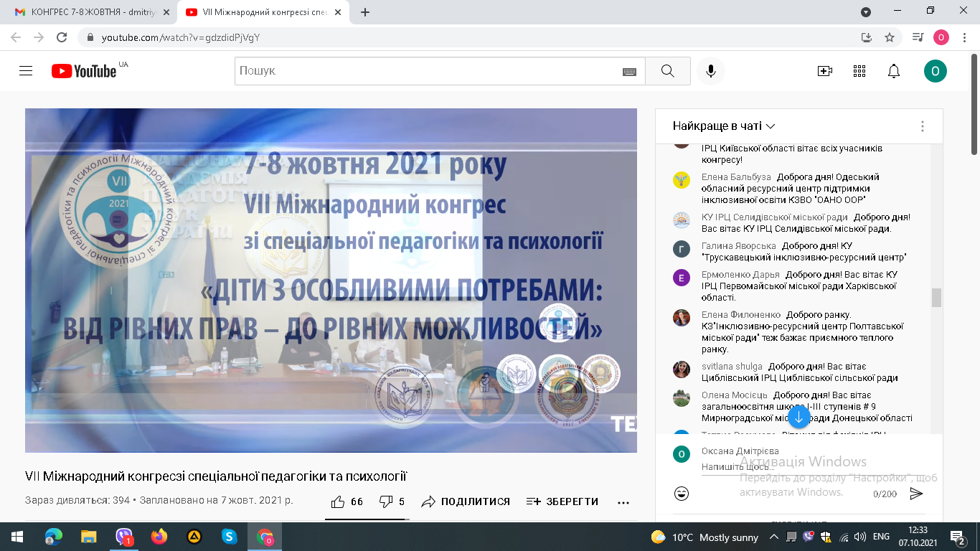Image resolution: width=980 pixels, height=551 pixels.
Task: Click the chat scrollbar thumb
Action: pos(936,298)
